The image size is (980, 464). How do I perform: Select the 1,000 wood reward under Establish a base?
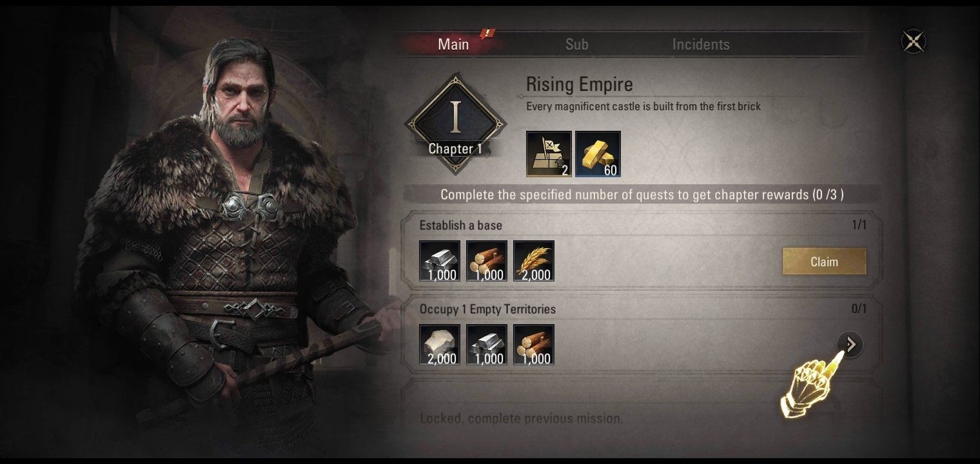(x=487, y=261)
